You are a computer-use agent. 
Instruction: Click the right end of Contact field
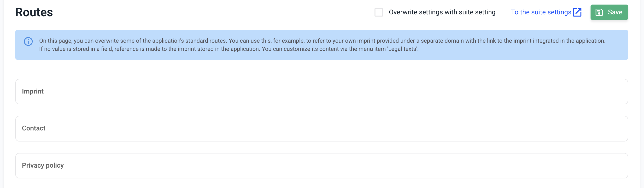tap(613, 129)
